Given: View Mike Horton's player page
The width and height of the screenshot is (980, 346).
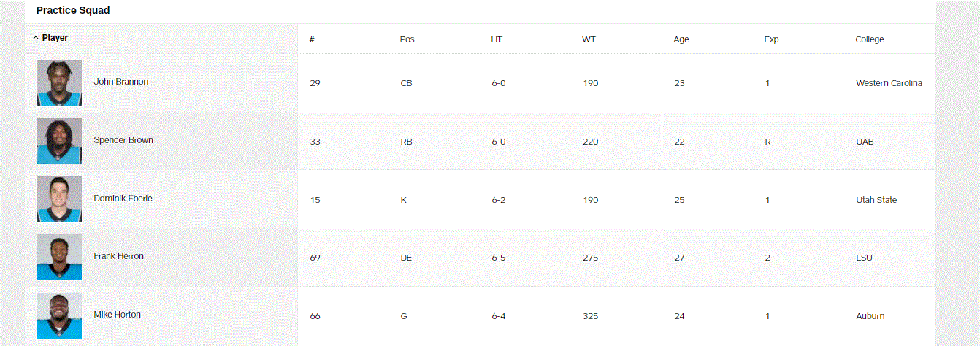Looking at the screenshot, I should pyautogui.click(x=117, y=315).
